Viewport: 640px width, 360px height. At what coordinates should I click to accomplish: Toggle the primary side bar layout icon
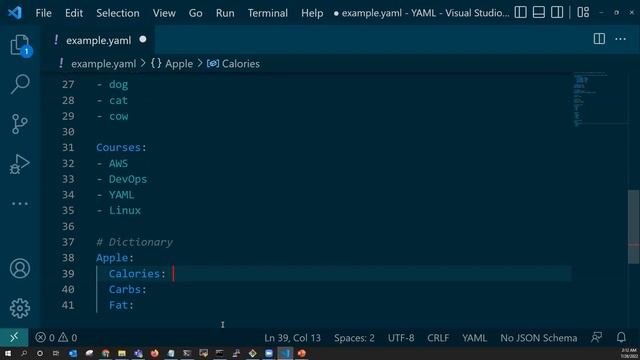pos(520,13)
